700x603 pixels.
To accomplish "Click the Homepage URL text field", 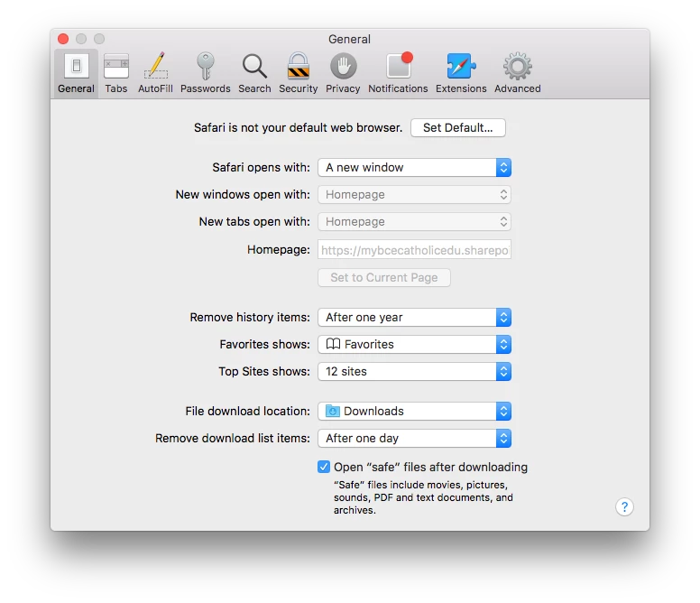I will [414, 250].
